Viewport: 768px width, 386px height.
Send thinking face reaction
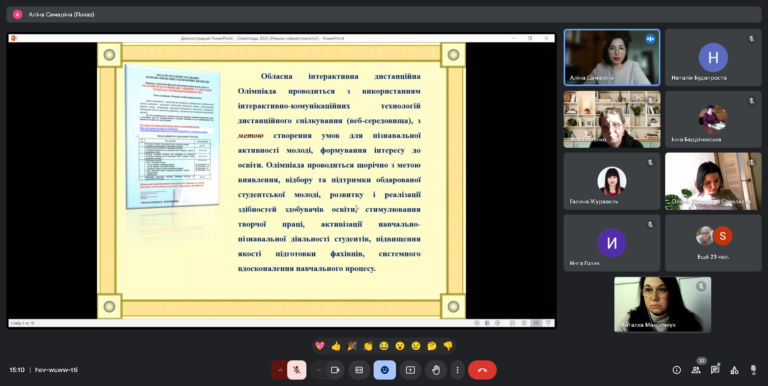pos(432,346)
